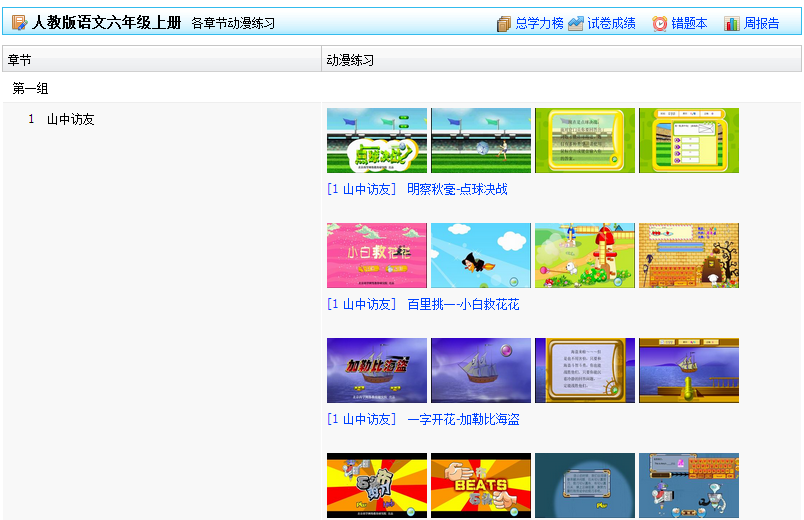This screenshot has height=520, width=804.
Task: View the 周报告 text link
Action: pyautogui.click(x=762, y=24)
